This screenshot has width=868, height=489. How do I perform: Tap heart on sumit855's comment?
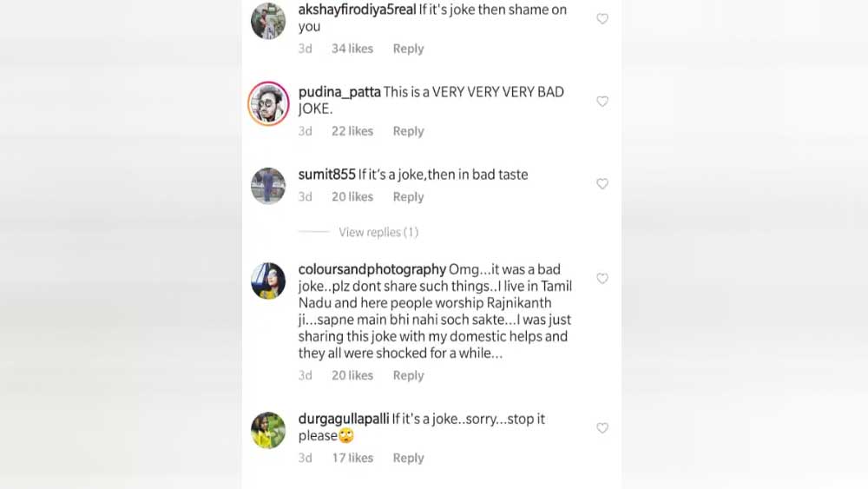tap(602, 184)
